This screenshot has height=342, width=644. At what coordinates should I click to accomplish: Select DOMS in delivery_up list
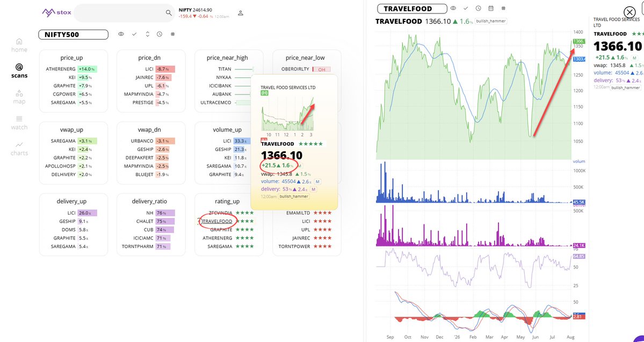(x=69, y=229)
